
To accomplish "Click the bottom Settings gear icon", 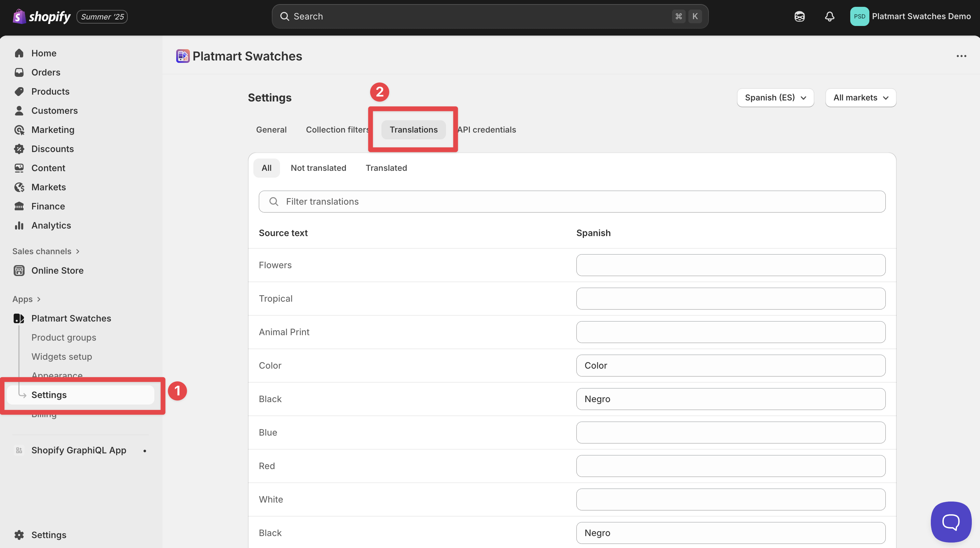I will [x=19, y=535].
